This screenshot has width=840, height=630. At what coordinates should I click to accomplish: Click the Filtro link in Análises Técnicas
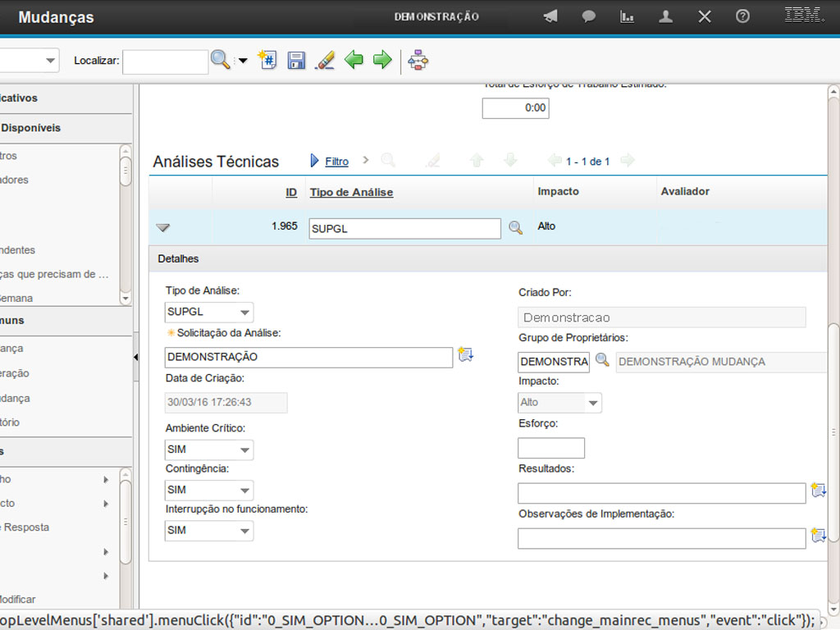pos(336,162)
